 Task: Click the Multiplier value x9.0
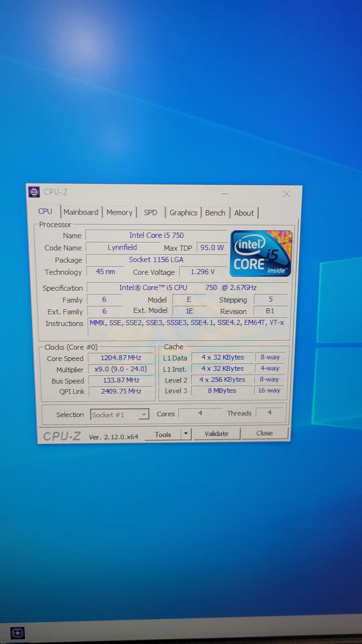[120, 369]
